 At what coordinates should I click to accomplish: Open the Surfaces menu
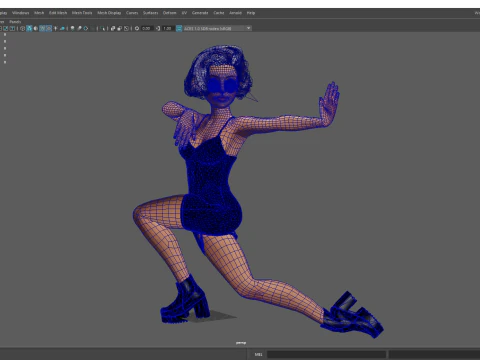click(x=151, y=13)
